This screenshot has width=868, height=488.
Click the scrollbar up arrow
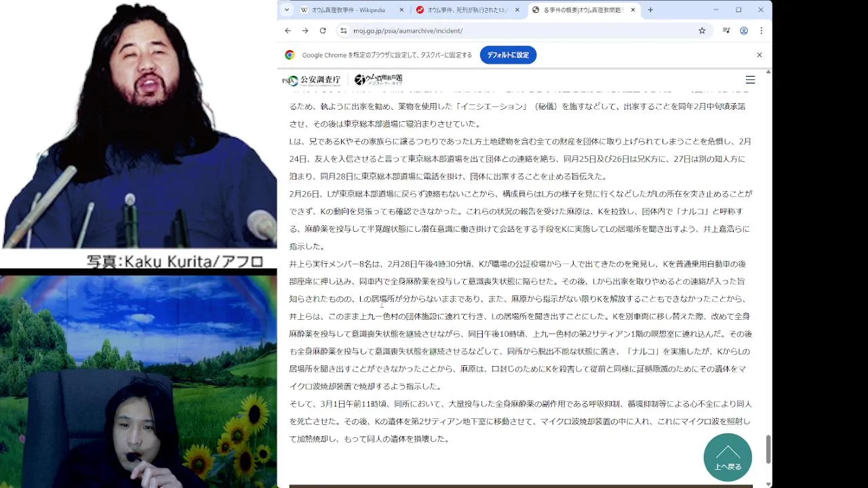(x=768, y=72)
